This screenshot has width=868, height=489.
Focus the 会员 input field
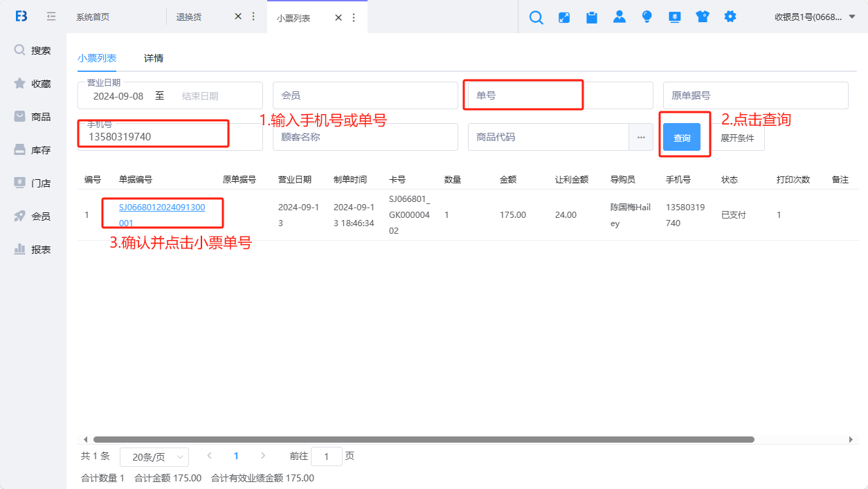click(x=365, y=95)
